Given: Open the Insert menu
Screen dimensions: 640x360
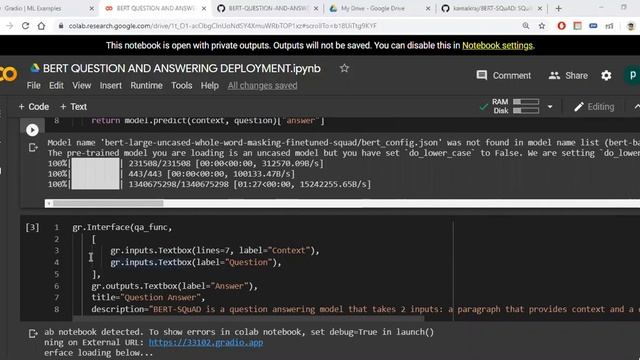Looking at the screenshot, I should (111, 85).
